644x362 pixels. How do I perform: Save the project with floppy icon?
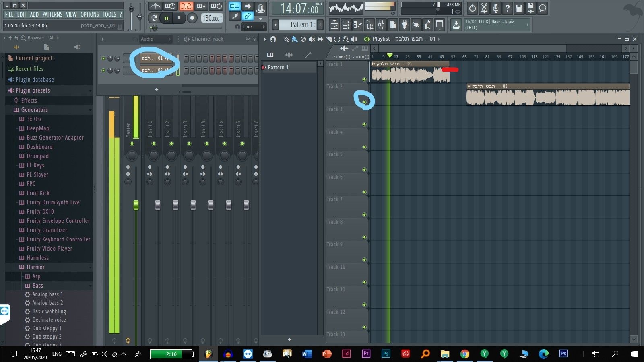click(519, 8)
